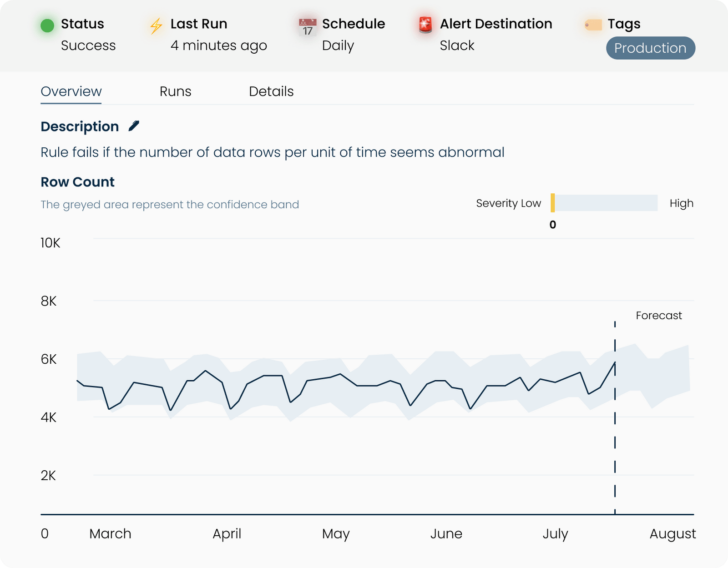Screen dimensions: 728x568
Task: Click the siren Alert Destination icon
Action: [425, 25]
